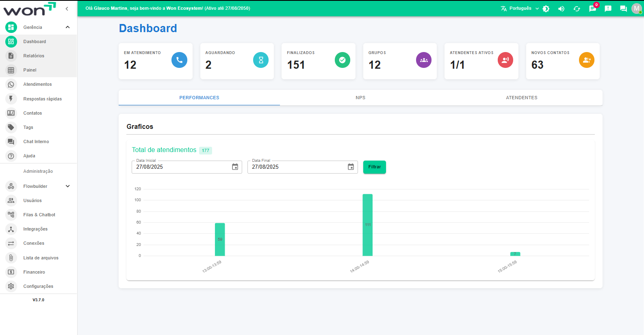The height and width of the screenshot is (335, 644).
Task: Collapse the sidebar with the chevron arrow
Action: 67,9
